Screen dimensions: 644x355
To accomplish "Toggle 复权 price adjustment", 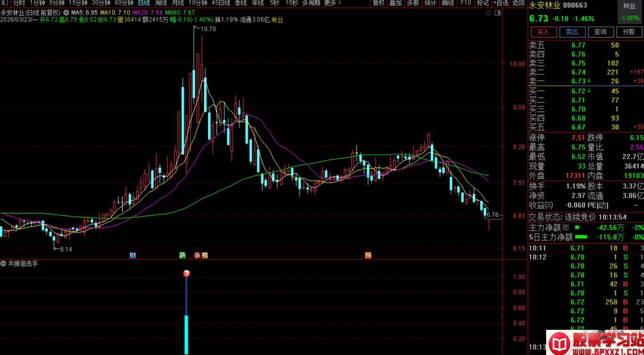I will click(x=378, y=3).
